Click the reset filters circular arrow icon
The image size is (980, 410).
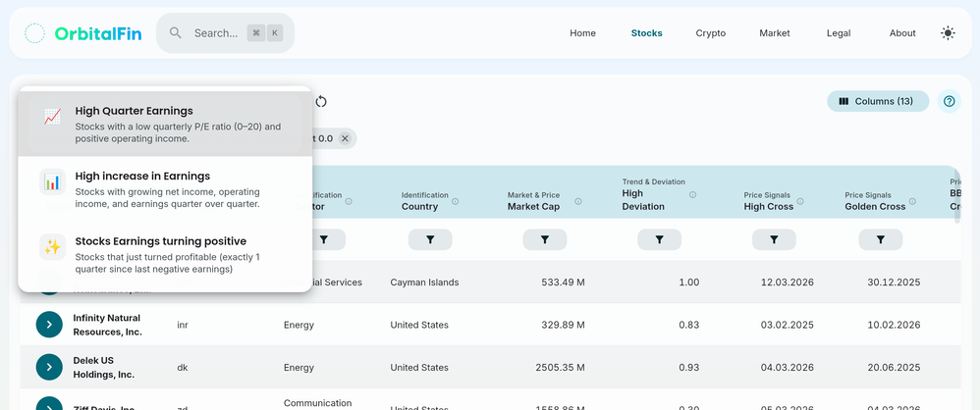click(321, 102)
